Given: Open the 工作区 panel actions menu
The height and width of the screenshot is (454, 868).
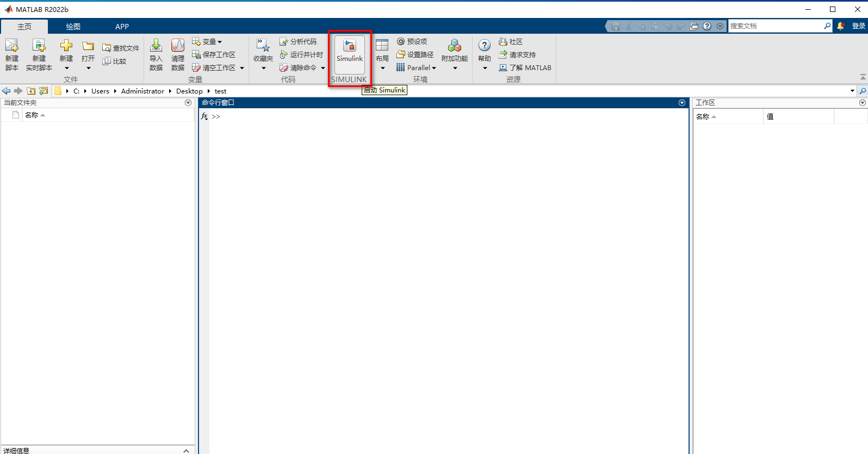Looking at the screenshot, I should (x=862, y=103).
